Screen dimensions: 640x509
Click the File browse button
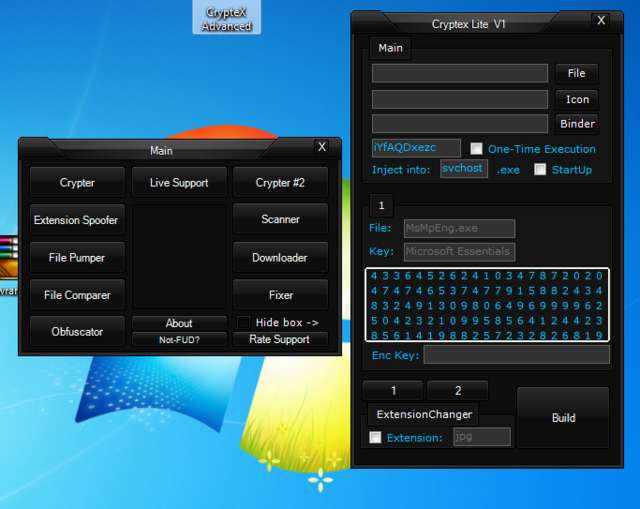pyautogui.click(x=576, y=73)
